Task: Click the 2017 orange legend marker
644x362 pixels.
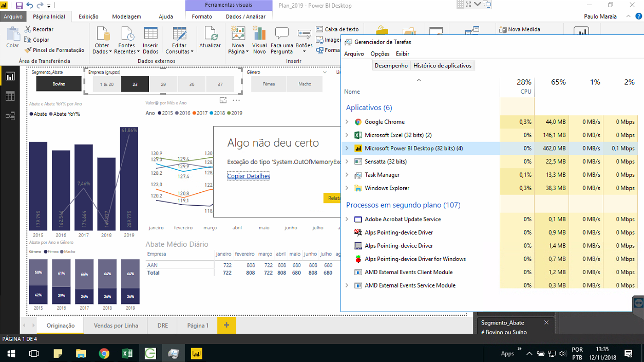Action: point(195,113)
